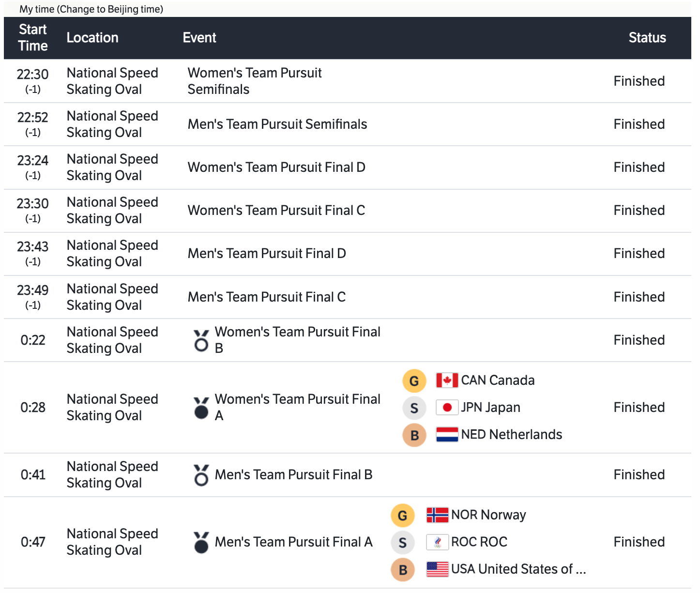Viewport: 700px width, 593px height.
Task: Select the Start Time column header
Action: [33, 38]
